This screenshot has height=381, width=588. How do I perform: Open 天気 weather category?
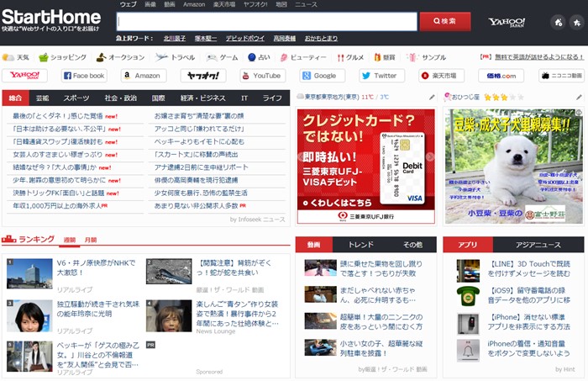[x=16, y=57]
